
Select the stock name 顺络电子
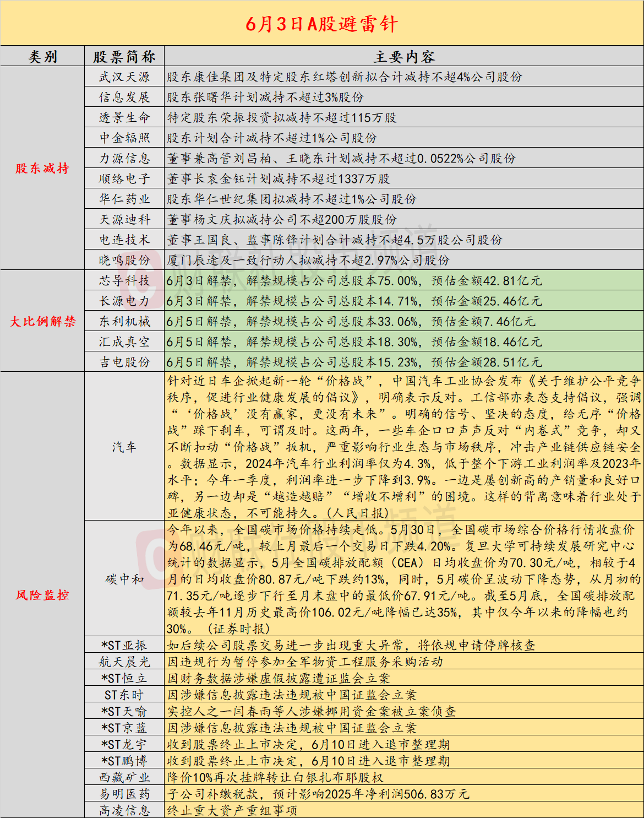[124, 179]
